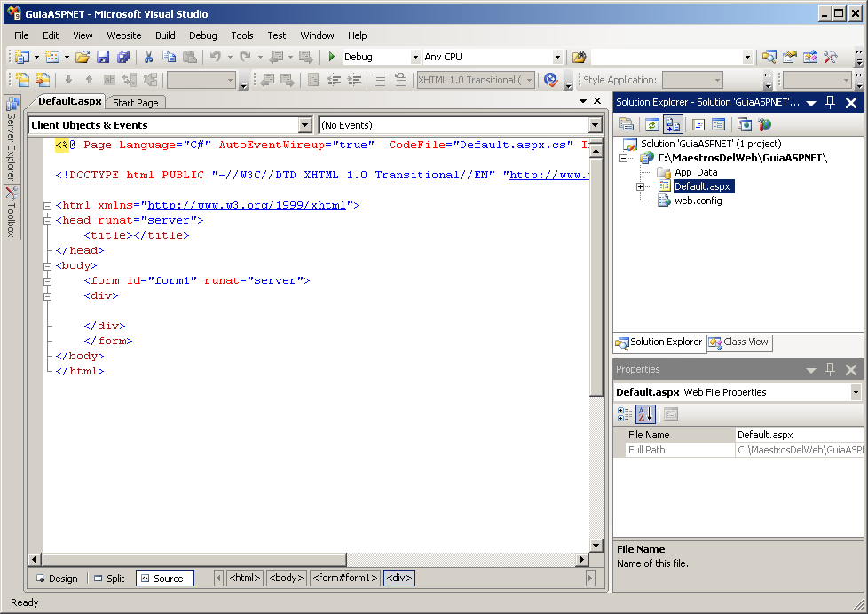Select the <body> tag navigator button
This screenshot has height=614, width=868.
[286, 578]
